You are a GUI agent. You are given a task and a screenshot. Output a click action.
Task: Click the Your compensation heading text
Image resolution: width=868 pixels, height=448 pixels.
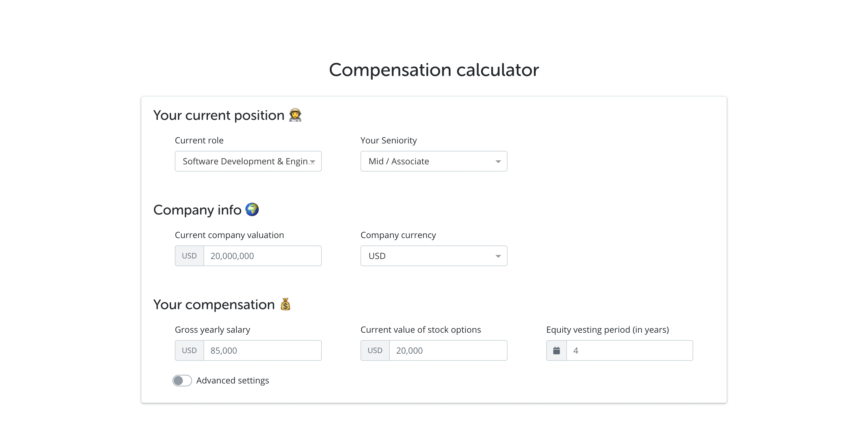[x=214, y=304]
